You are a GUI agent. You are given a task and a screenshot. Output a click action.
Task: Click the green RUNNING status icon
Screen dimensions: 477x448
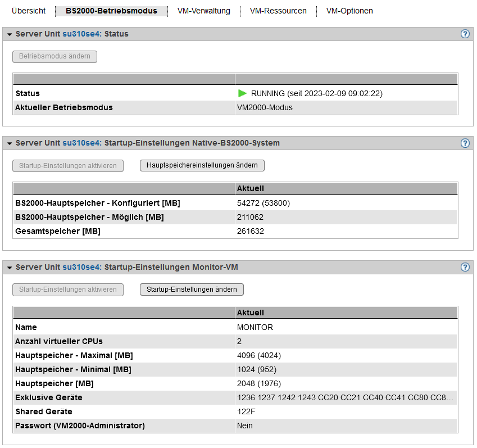tap(242, 93)
